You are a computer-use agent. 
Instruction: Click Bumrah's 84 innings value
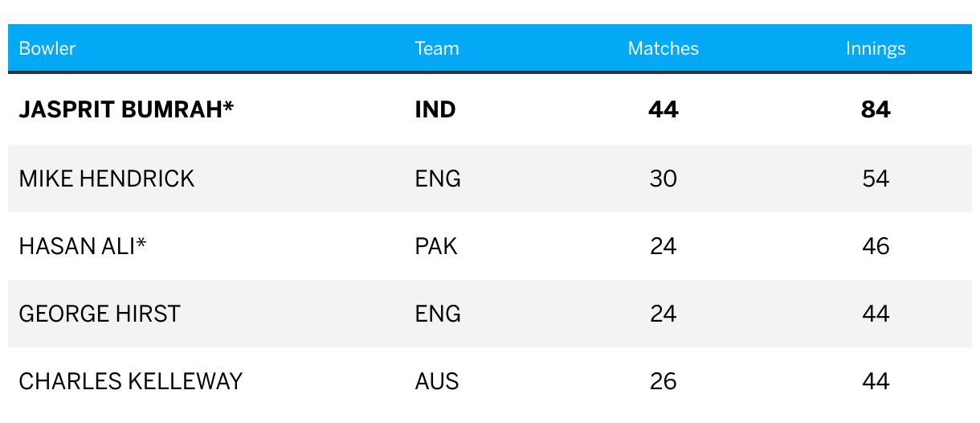[876, 109]
